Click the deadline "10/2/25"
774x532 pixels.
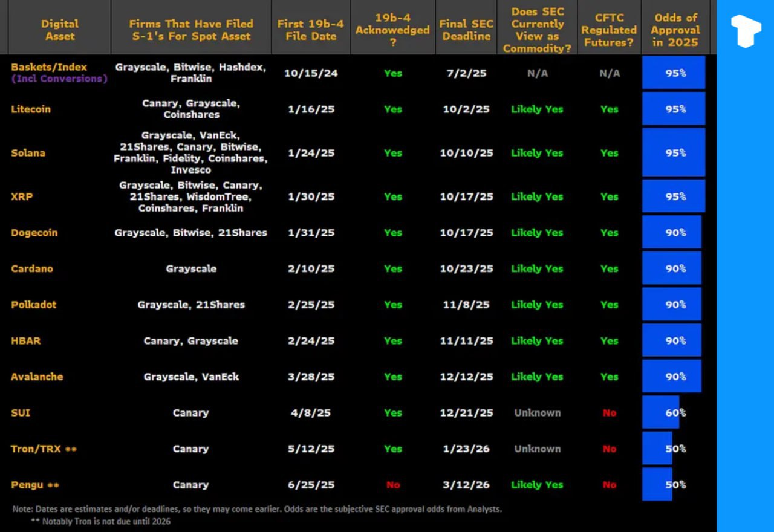point(466,109)
